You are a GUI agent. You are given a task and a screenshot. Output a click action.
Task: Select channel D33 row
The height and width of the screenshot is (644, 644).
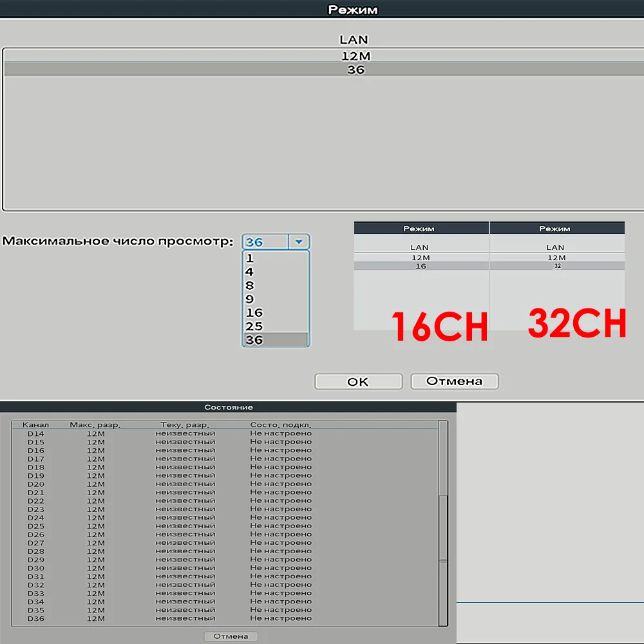click(225, 594)
